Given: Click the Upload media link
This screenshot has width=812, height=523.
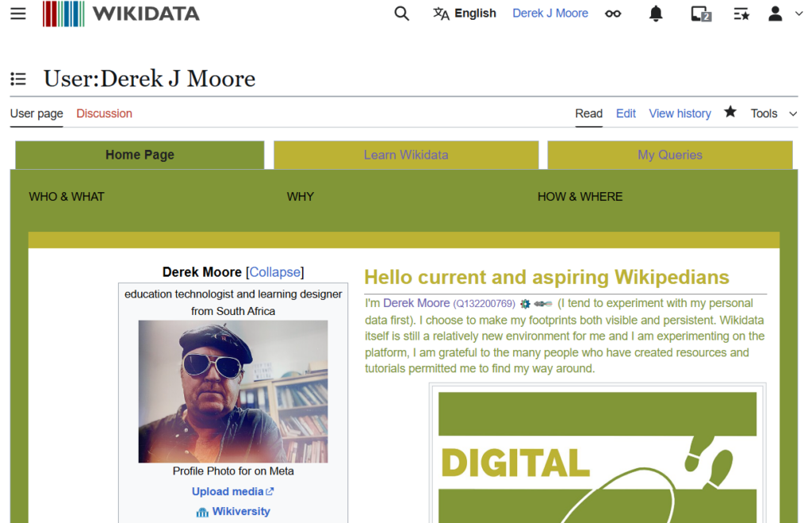Looking at the screenshot, I should 232,491.
